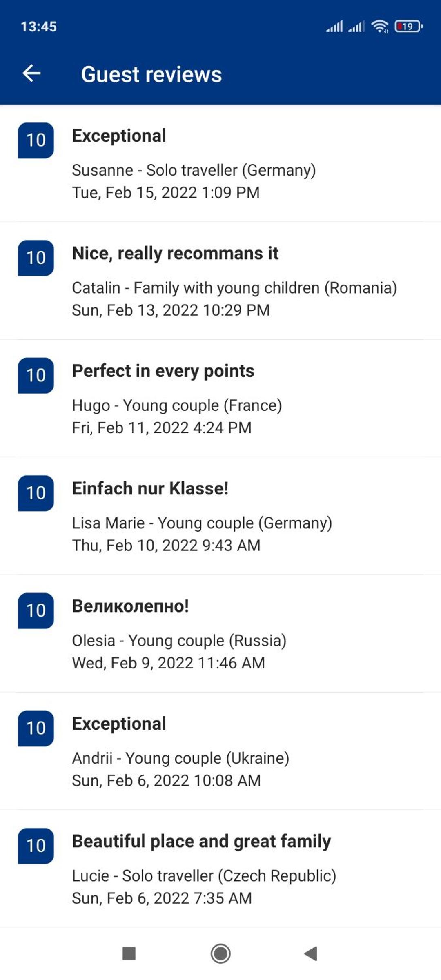The height and width of the screenshot is (980, 441).
Task: Tap the Wi-Fi status icon
Action: (x=379, y=27)
